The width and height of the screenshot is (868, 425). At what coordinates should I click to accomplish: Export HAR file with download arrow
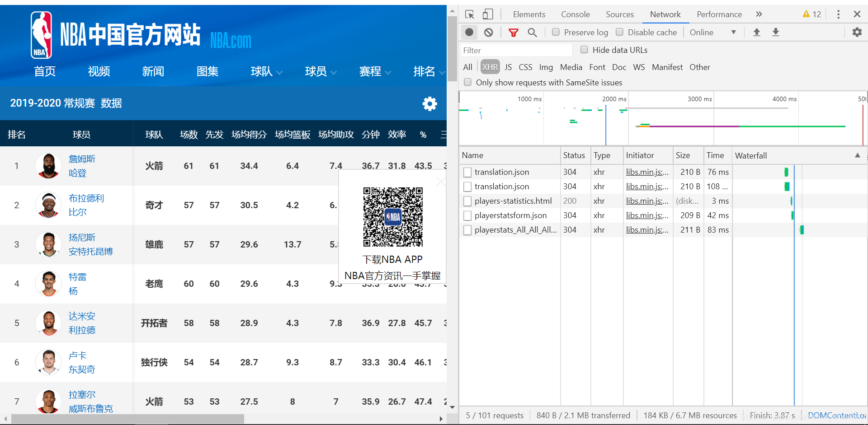tap(775, 32)
